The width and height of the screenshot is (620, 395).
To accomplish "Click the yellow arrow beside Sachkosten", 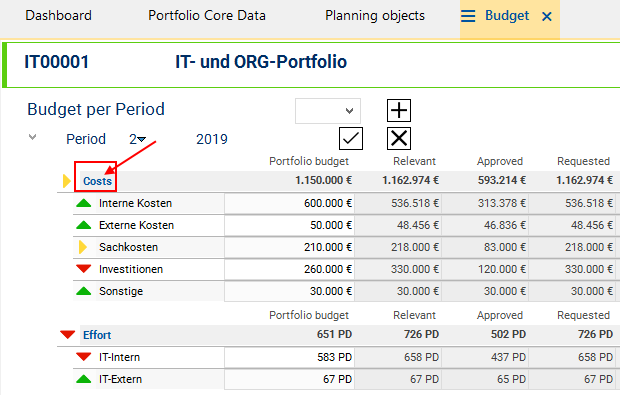I will (83, 247).
